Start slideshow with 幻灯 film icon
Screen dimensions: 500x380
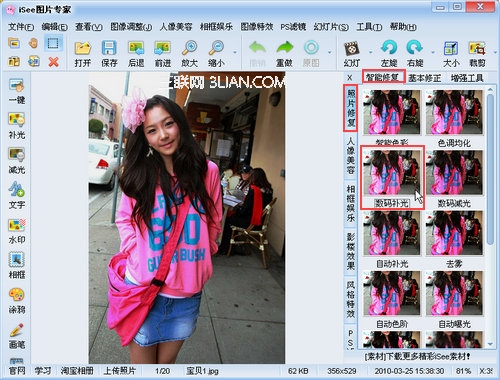pos(352,54)
